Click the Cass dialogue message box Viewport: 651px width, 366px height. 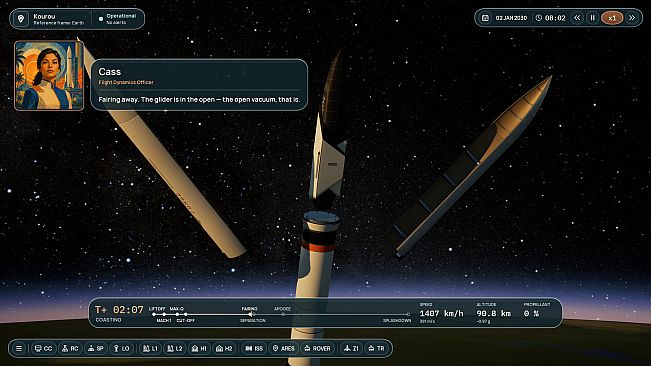click(x=199, y=85)
